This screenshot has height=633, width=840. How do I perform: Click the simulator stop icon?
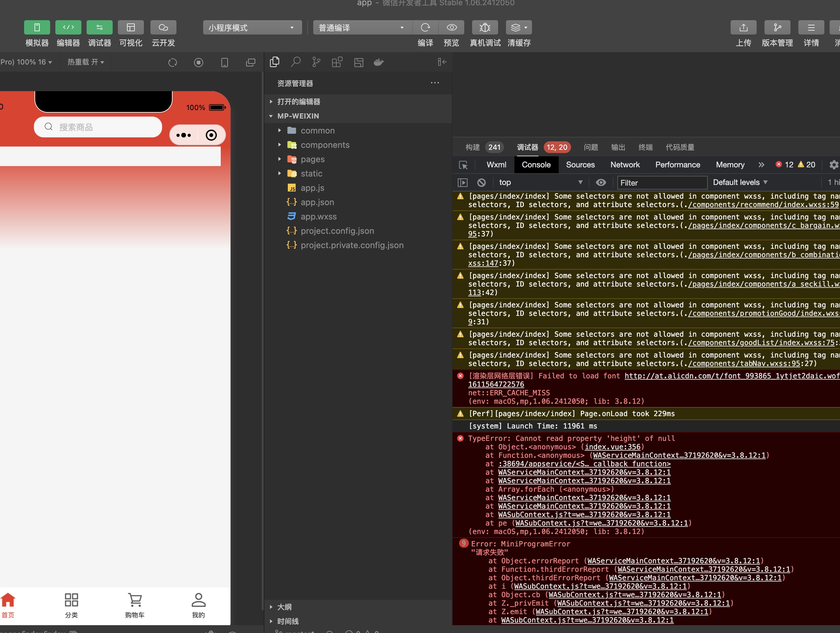coord(199,62)
